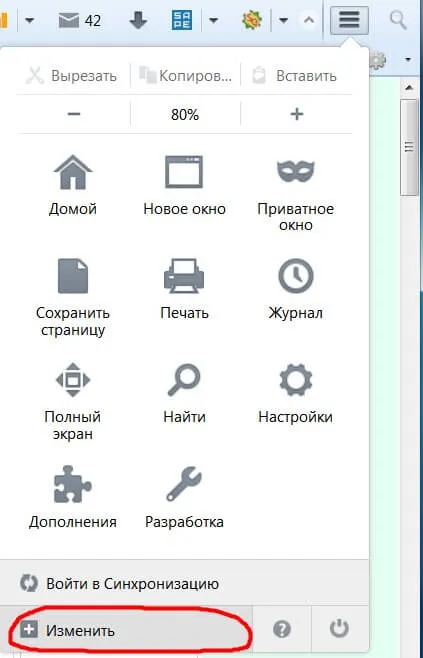423x658 pixels.
Task: Open small dropdown arrow beside gray gear
Action: 408,60
